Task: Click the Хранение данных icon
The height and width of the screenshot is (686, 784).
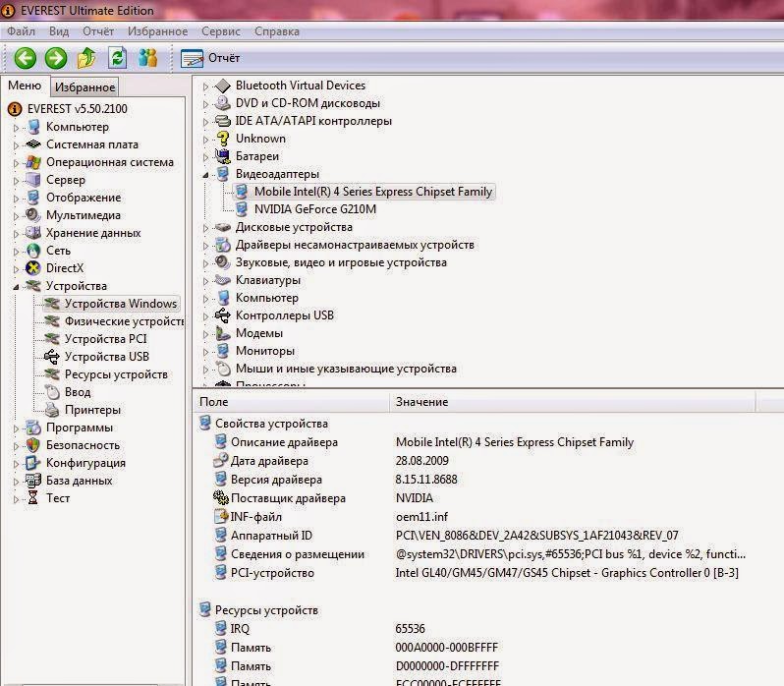Action: pyautogui.click(x=33, y=233)
